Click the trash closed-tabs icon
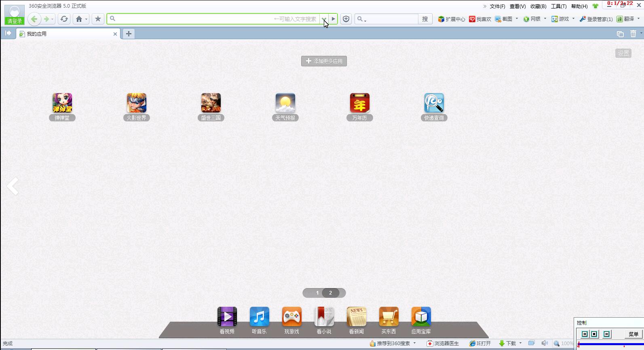This screenshot has width=644, height=350. 633,34
